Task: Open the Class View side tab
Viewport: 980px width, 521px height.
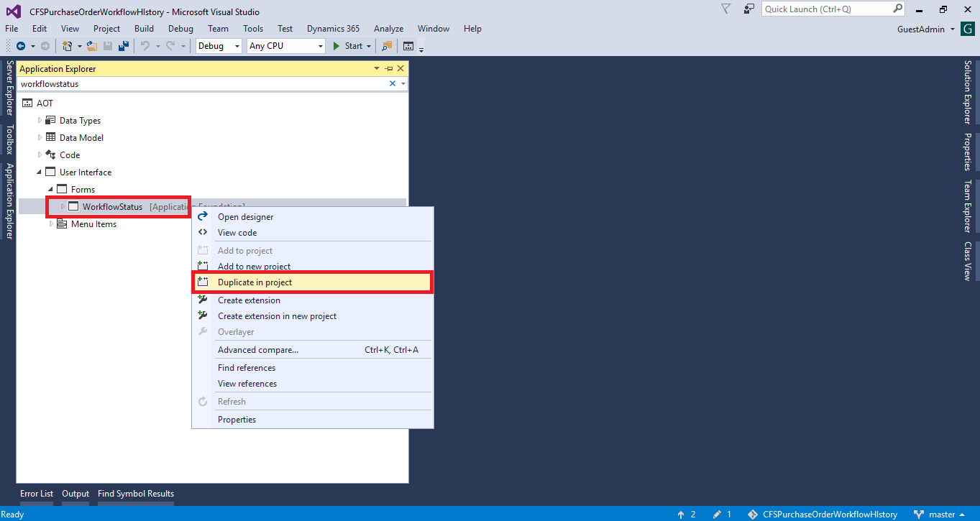Action: click(x=967, y=261)
